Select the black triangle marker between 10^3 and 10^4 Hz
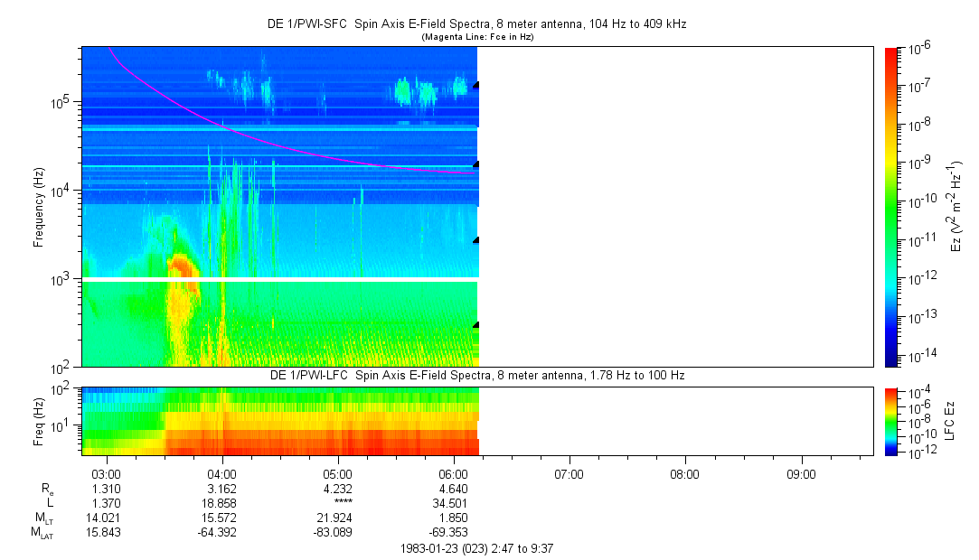The width and height of the screenshot is (979, 560). click(475, 240)
